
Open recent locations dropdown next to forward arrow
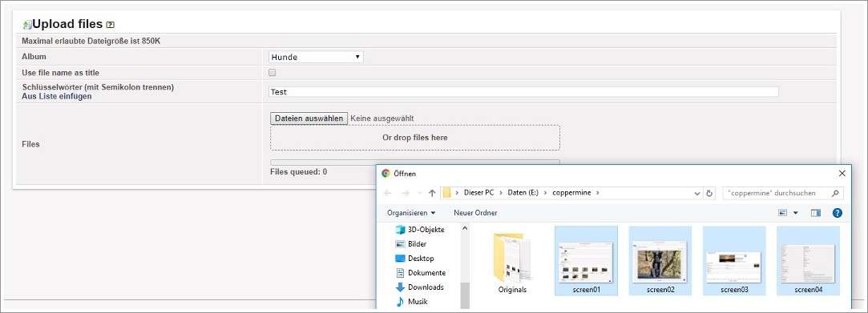point(419,194)
